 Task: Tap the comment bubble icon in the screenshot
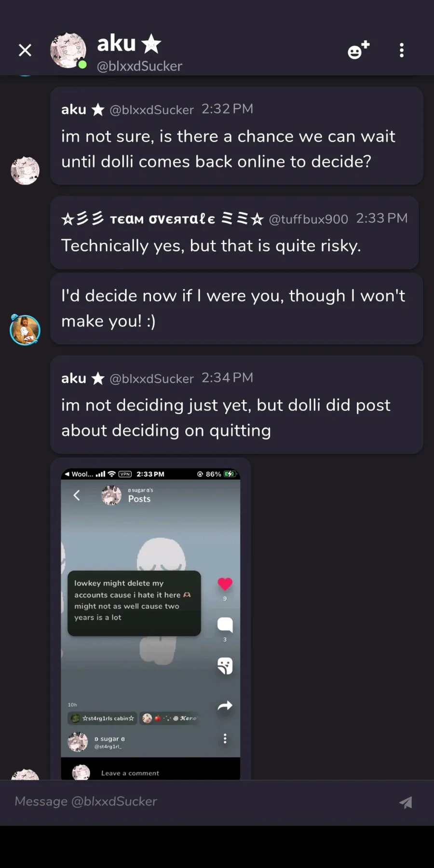point(225,624)
